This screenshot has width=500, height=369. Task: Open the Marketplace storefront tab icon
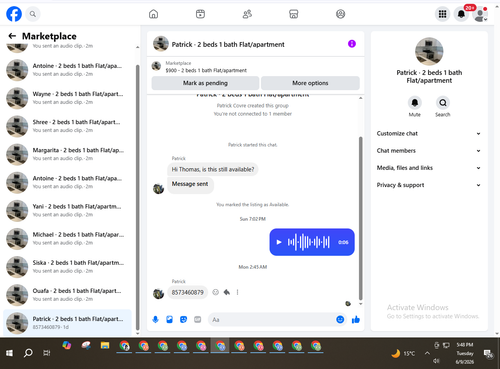[x=294, y=14]
